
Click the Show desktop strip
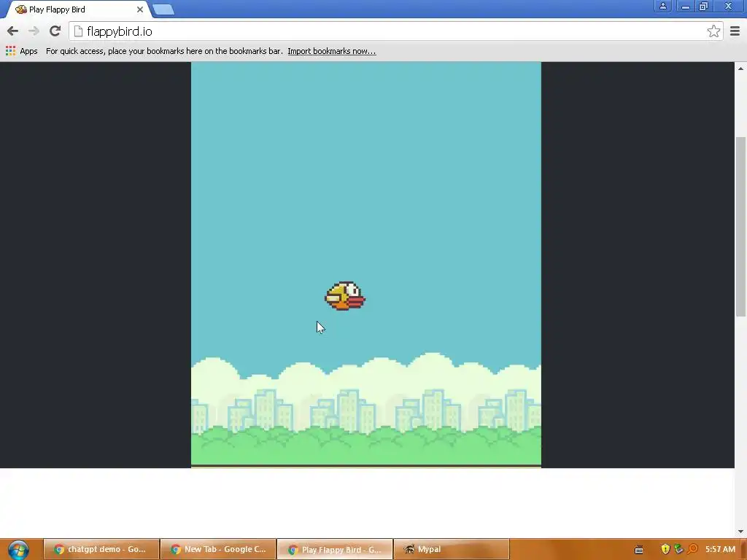point(743,550)
